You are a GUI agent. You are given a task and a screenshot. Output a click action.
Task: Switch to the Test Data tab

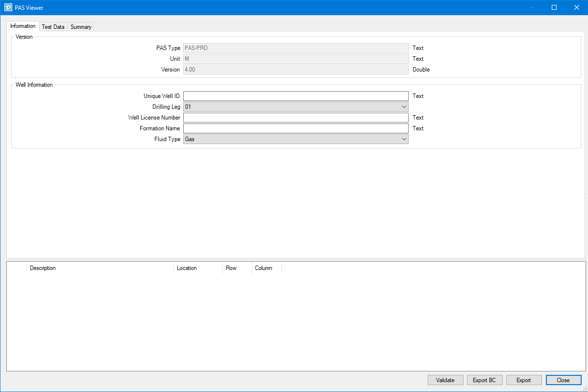click(x=53, y=27)
